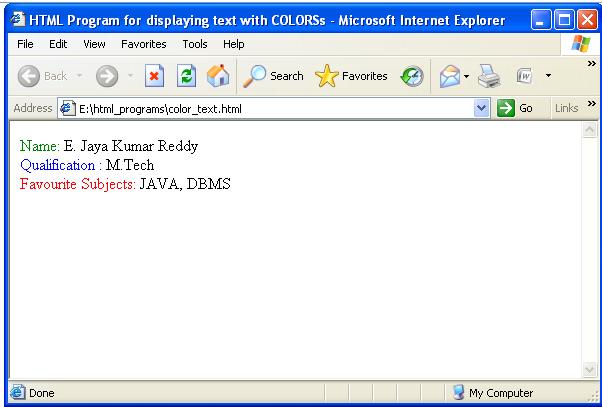Expand the Edit tool dropdown arrow
Screen dimensions: 602x407
548,76
